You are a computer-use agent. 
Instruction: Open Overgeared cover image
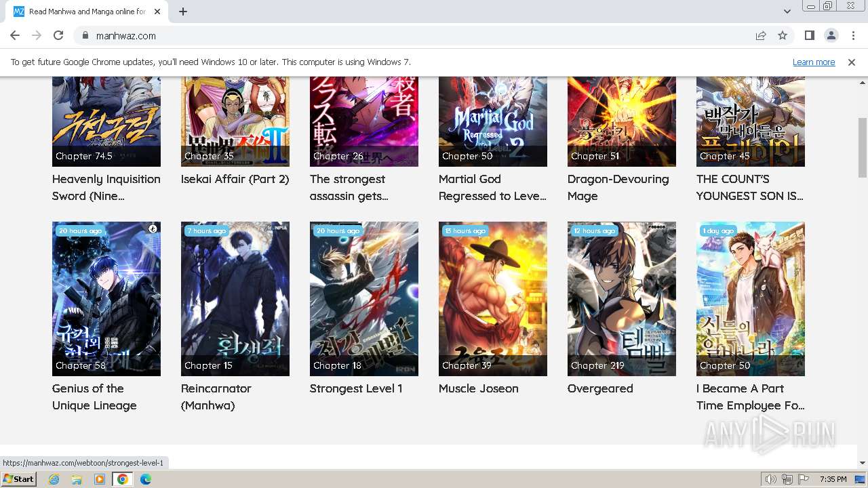622,299
